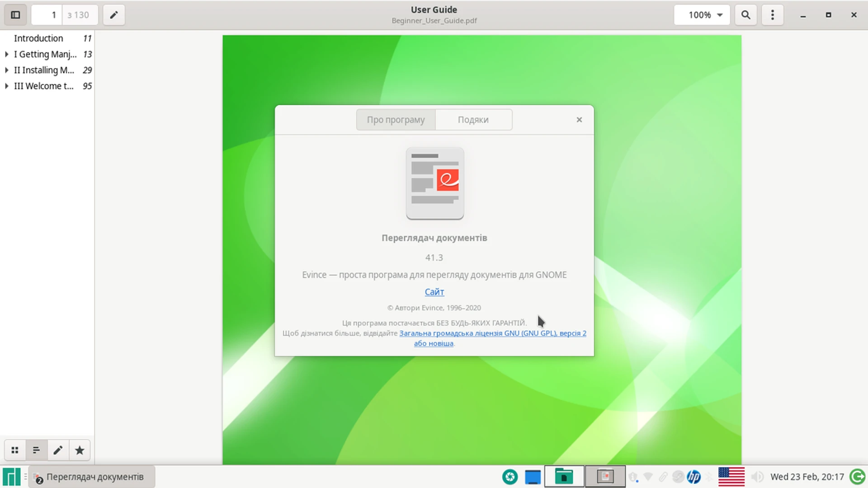Click the 'Переглядач документів' dialog title text
The image size is (868, 488).
click(434, 238)
